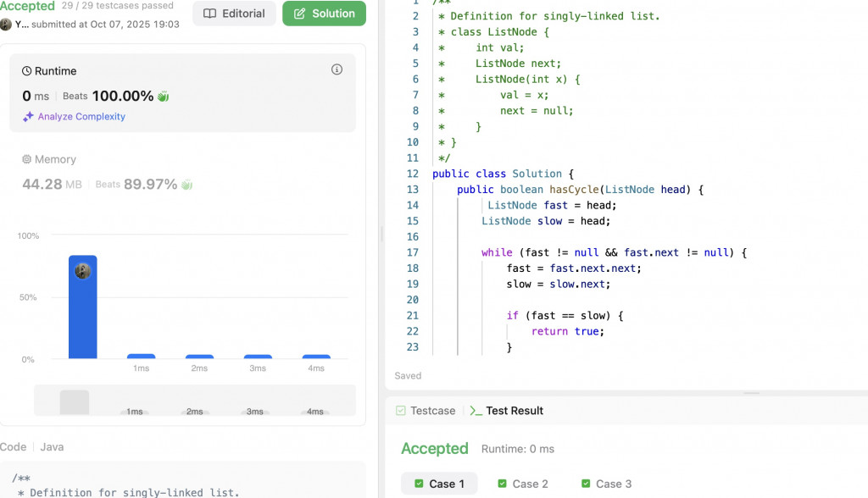Click the Runtime info icon
This screenshot has height=498, width=868.
(337, 69)
